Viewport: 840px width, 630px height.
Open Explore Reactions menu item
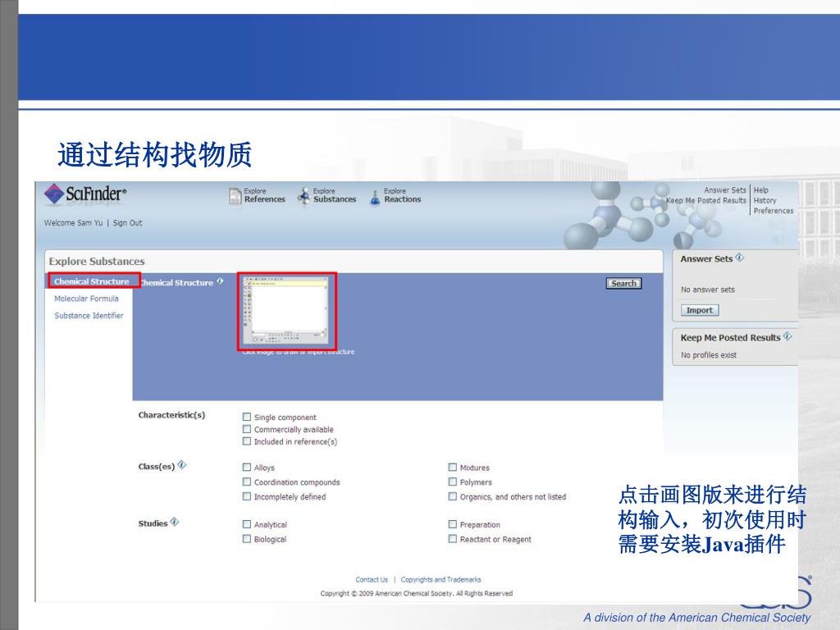(x=402, y=195)
